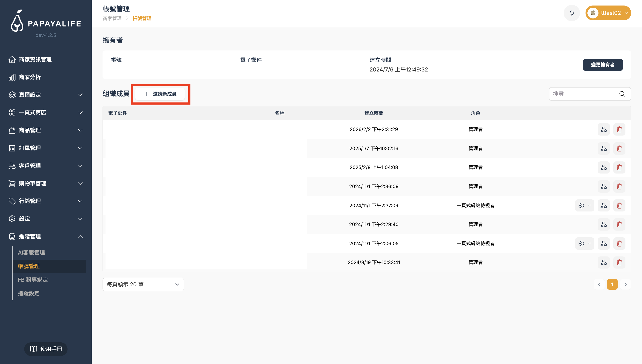This screenshot has height=364, width=642.
Task: Go to AI客服管理 in sidebar
Action: click(x=31, y=252)
